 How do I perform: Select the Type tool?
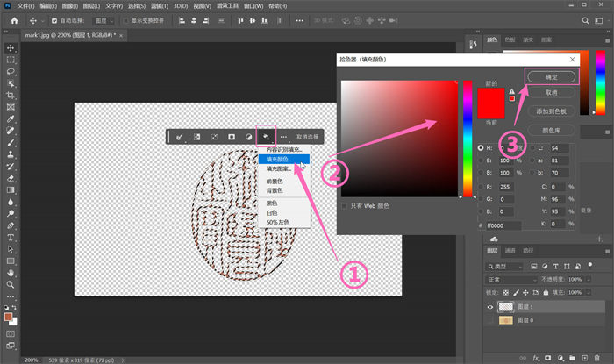click(11, 237)
